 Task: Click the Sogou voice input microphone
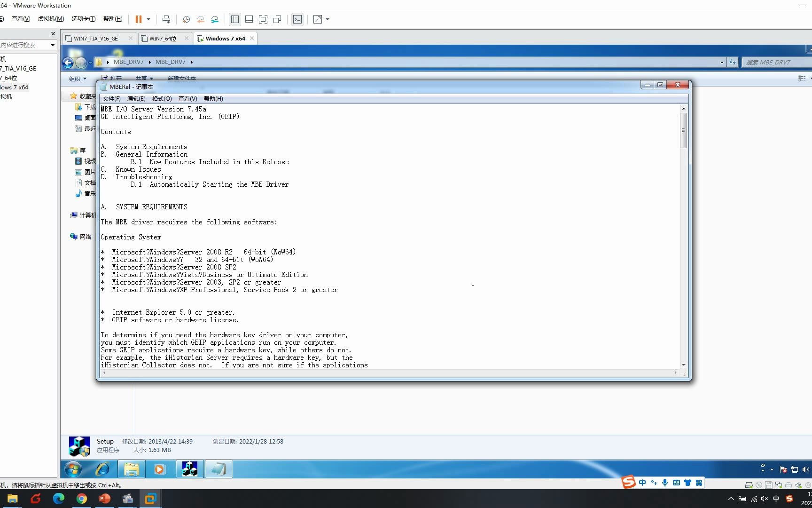(x=664, y=483)
